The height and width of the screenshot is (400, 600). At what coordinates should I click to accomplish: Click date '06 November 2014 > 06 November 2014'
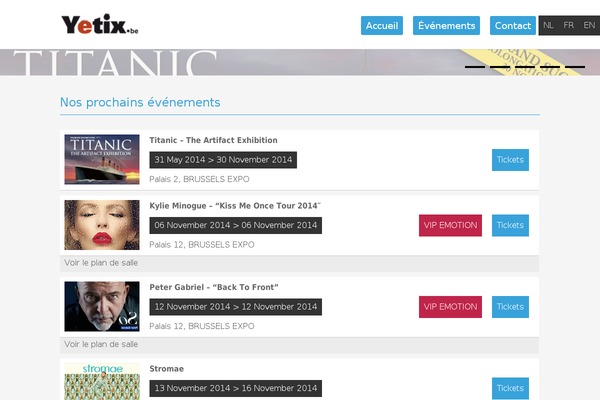click(x=236, y=225)
